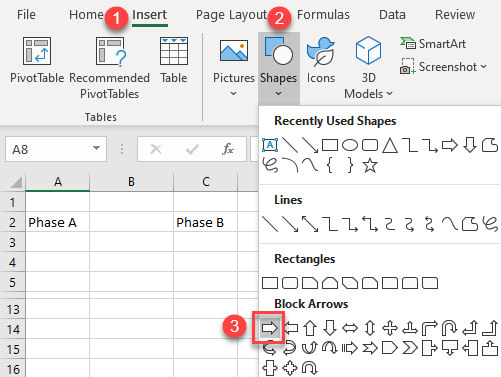Expand the 3D Models dropdown arrow
This screenshot has width=501, height=377.
[389, 94]
